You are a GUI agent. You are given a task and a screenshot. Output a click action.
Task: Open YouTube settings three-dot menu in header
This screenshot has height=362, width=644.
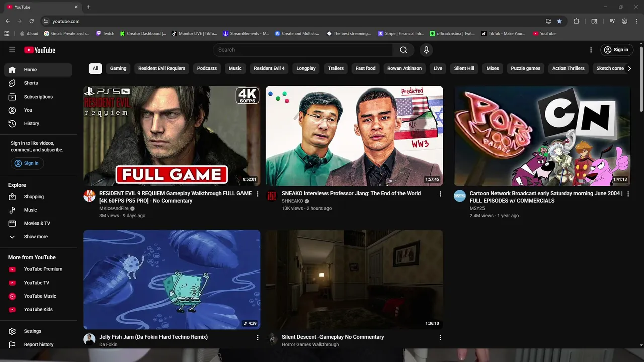591,50
